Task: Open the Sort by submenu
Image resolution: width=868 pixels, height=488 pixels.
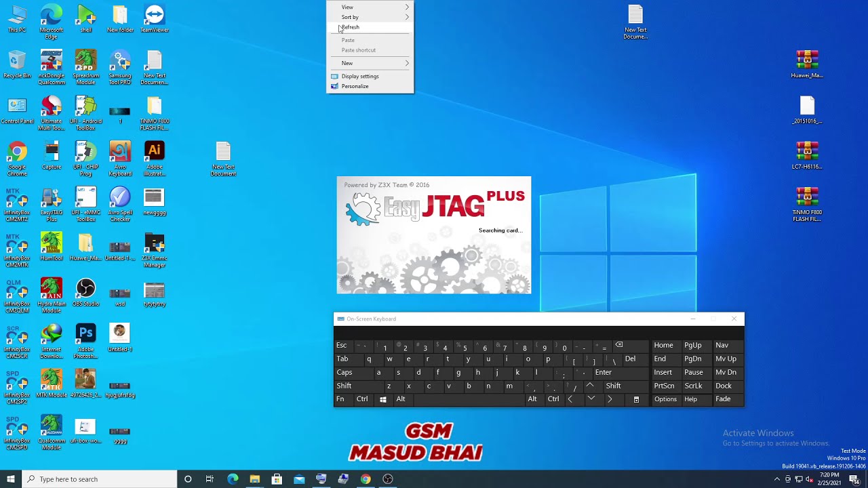Action: coord(370,17)
